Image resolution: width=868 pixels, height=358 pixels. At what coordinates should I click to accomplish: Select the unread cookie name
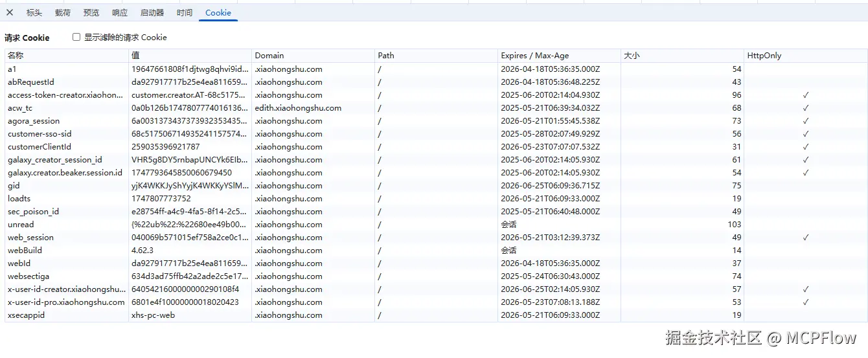tap(21, 225)
